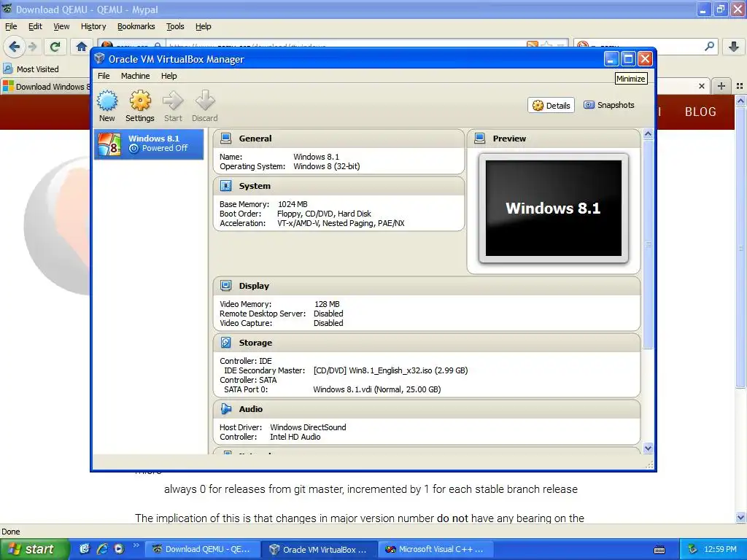Expand quick launch overflow chevron
Image resolution: width=747 pixels, height=560 pixels.
(x=136, y=545)
